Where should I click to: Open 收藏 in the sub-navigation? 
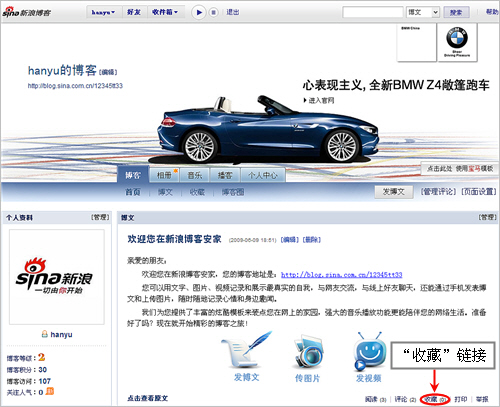click(197, 192)
